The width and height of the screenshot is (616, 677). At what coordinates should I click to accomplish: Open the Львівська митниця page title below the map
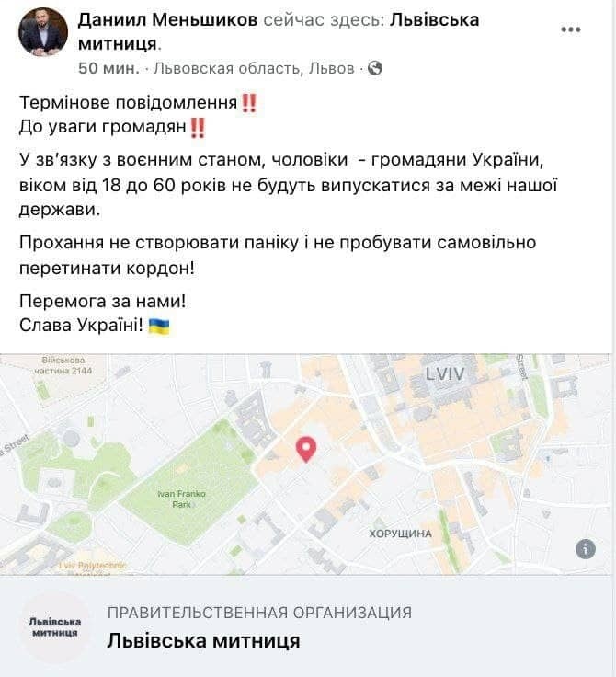click(203, 640)
